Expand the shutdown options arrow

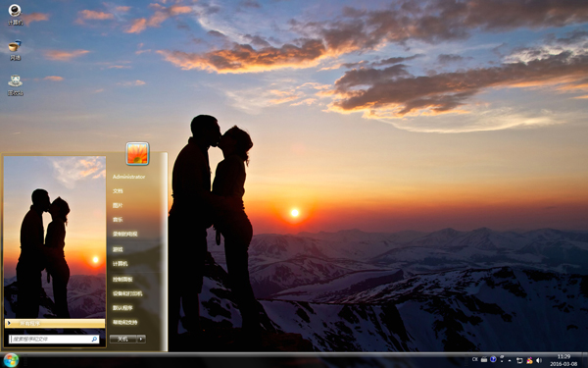click(141, 340)
